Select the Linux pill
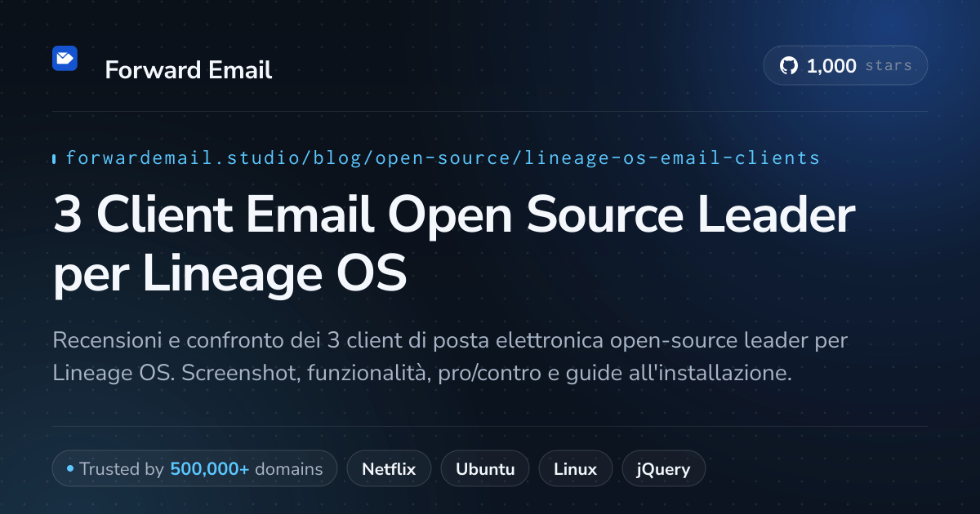980x514 pixels. point(575,469)
